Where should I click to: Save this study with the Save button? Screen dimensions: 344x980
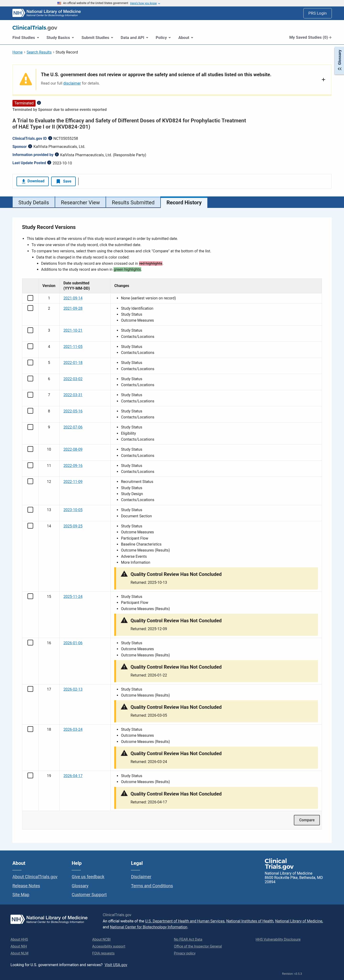64,181
